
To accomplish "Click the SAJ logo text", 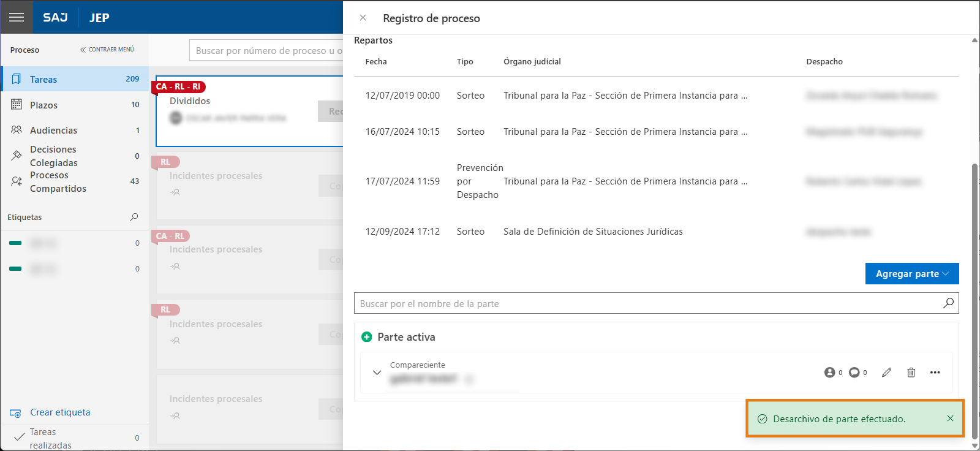I will (55, 17).
